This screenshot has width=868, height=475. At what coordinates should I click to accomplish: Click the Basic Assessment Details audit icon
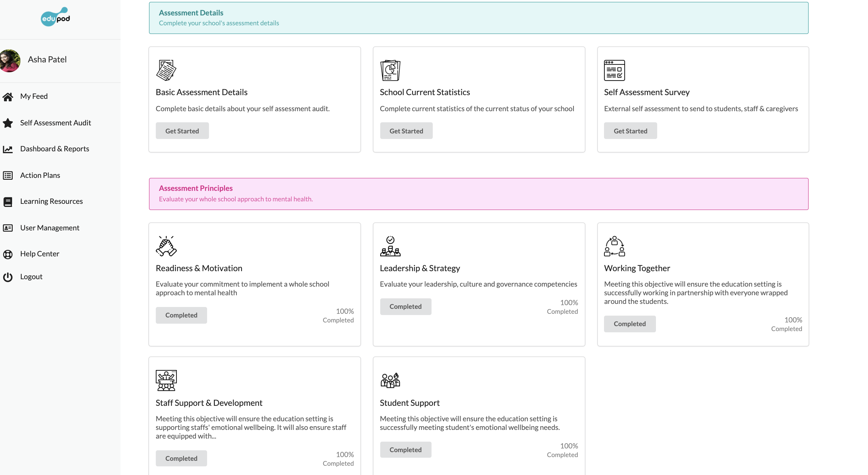click(166, 69)
